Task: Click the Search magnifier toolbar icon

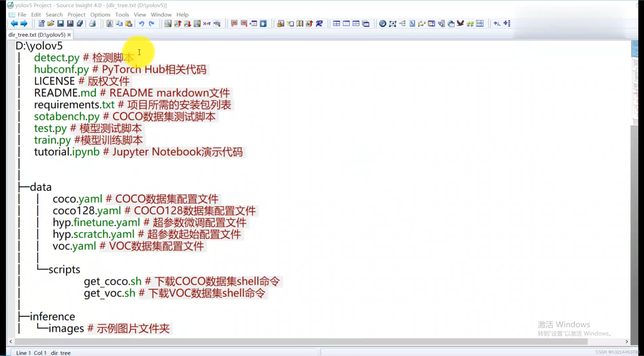Action: (x=168, y=24)
